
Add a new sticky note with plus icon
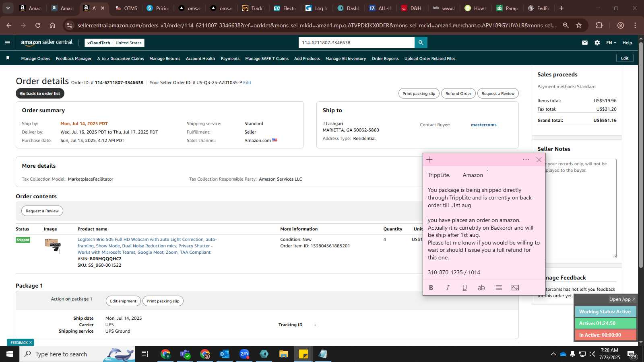click(x=429, y=160)
